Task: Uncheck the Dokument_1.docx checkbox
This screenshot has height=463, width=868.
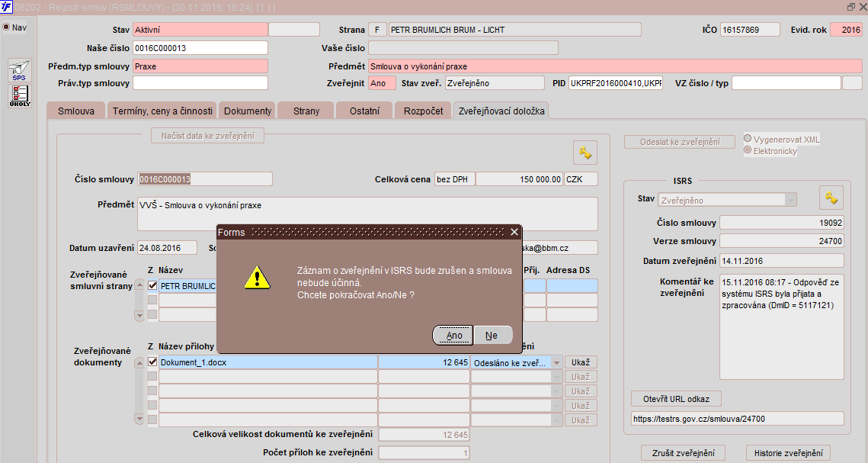Action: (x=152, y=362)
